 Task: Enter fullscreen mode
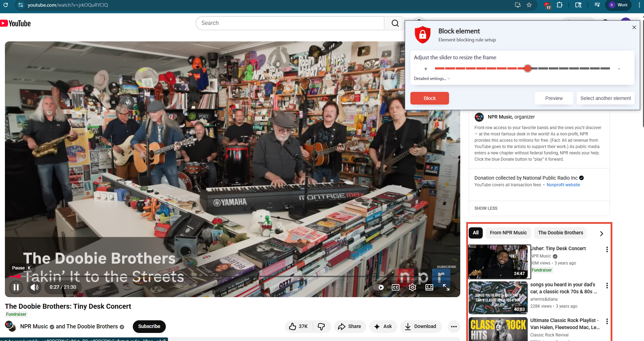[x=446, y=287]
